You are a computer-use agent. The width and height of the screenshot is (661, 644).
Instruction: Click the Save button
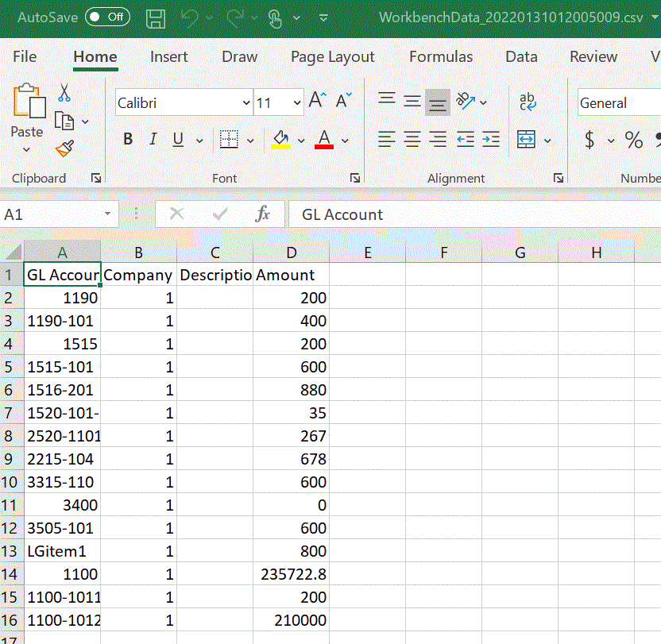[156, 18]
